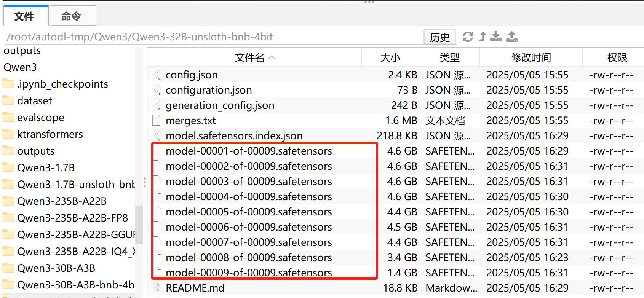Viewport: 644px width, 298px height.
Task: Click the Qwen3-30B-A3B folder icon
Action: pyautogui.click(x=8, y=268)
